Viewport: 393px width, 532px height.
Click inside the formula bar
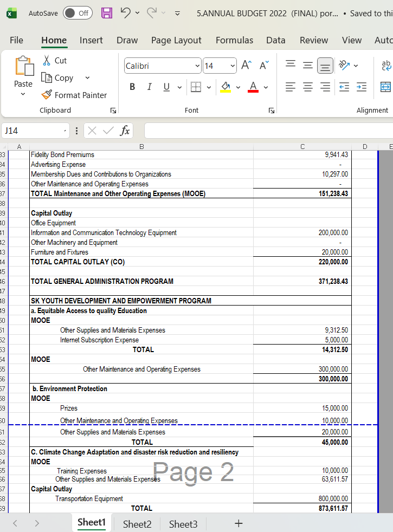(x=268, y=131)
